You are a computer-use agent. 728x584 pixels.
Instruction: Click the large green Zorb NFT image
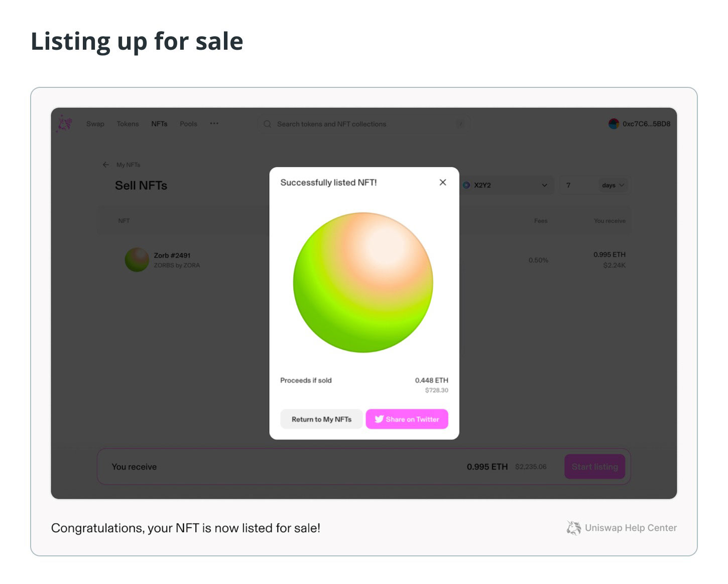pos(363,282)
